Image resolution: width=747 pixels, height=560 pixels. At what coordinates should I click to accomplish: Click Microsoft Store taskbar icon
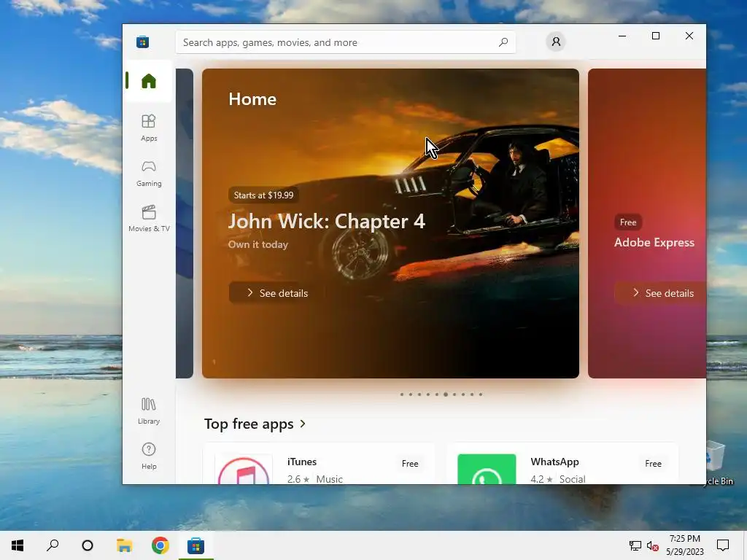(x=196, y=545)
